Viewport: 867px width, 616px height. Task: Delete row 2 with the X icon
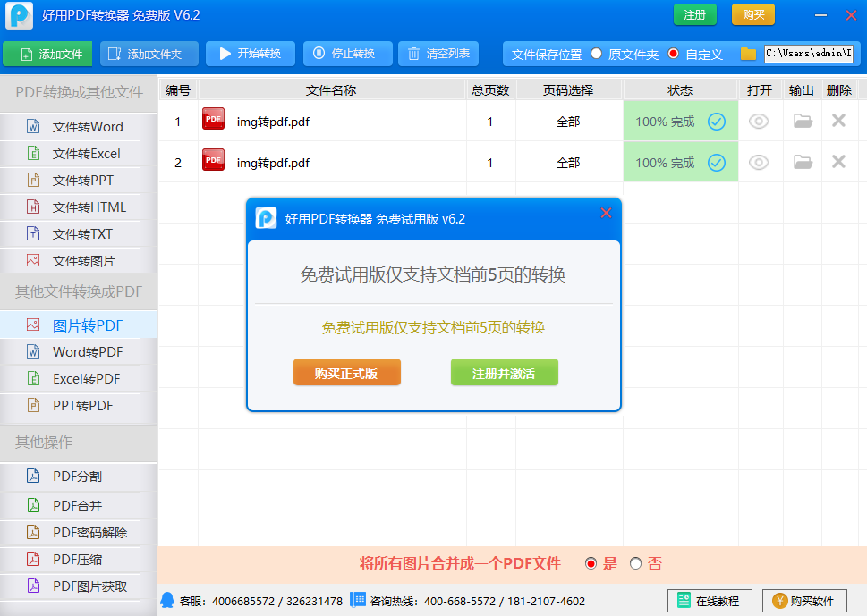tap(838, 161)
